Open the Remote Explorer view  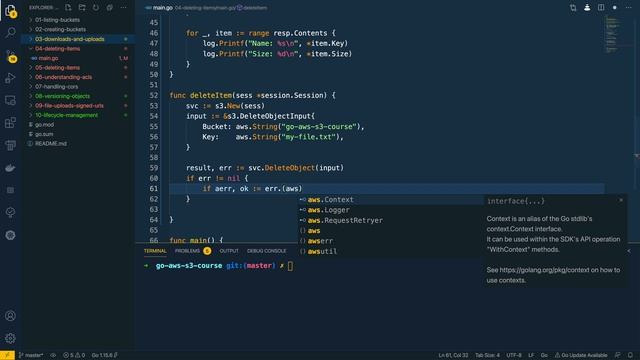[x=10, y=100]
